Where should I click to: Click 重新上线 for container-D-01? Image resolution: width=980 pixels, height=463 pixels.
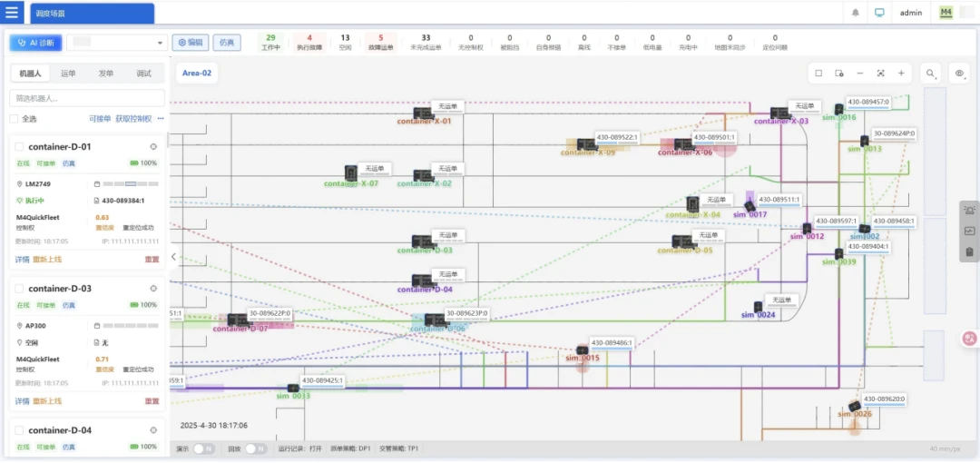tap(47, 259)
